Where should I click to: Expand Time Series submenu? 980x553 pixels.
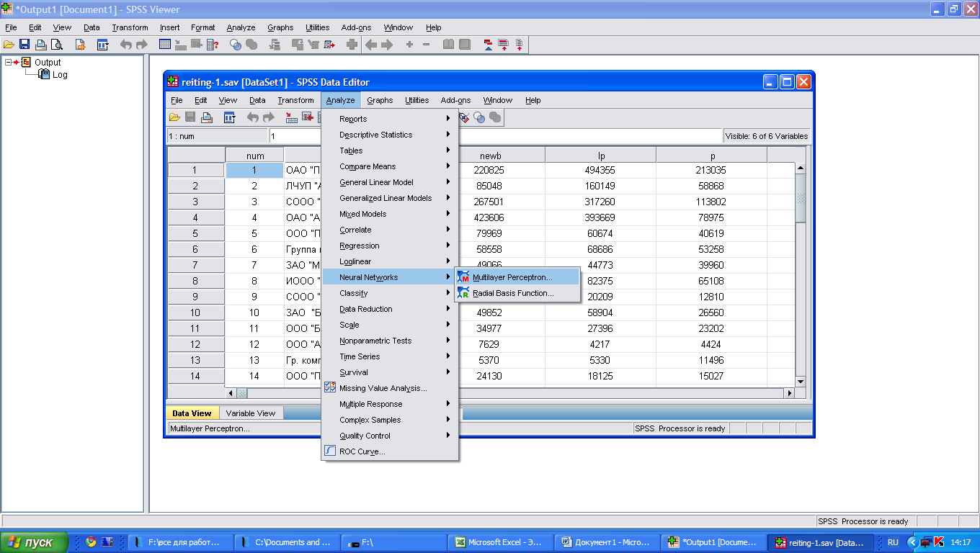pos(389,356)
